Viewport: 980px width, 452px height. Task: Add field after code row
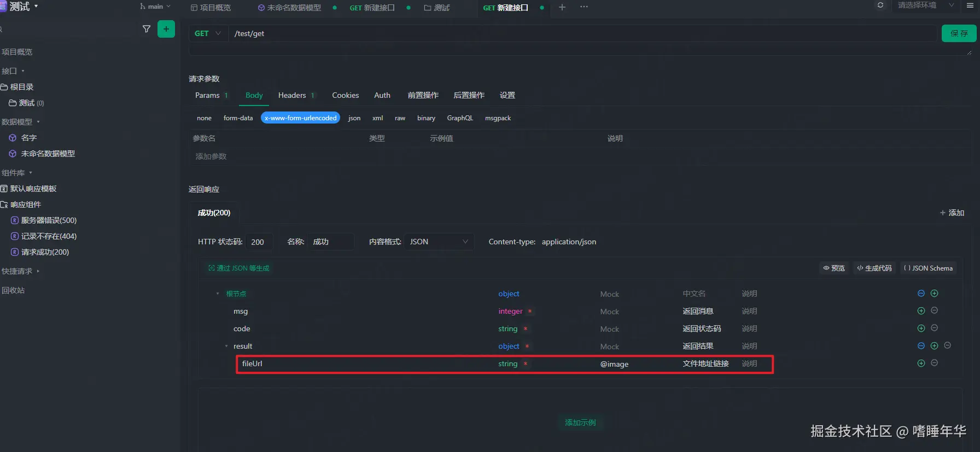(921, 328)
